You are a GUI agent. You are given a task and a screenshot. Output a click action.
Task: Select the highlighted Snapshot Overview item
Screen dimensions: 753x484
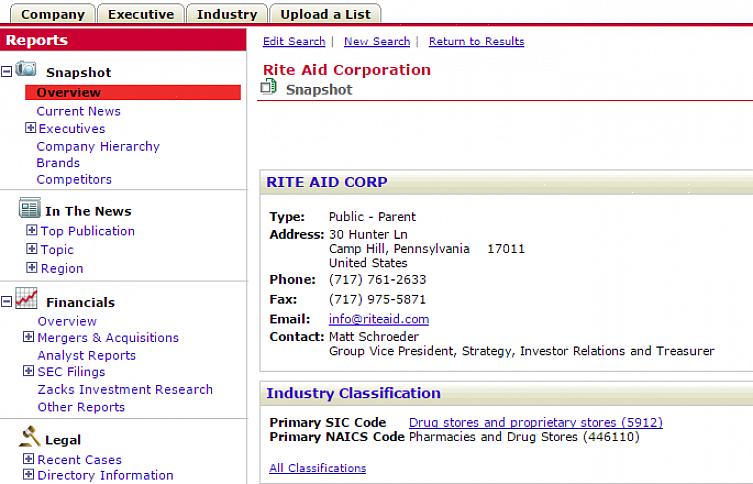(133, 92)
